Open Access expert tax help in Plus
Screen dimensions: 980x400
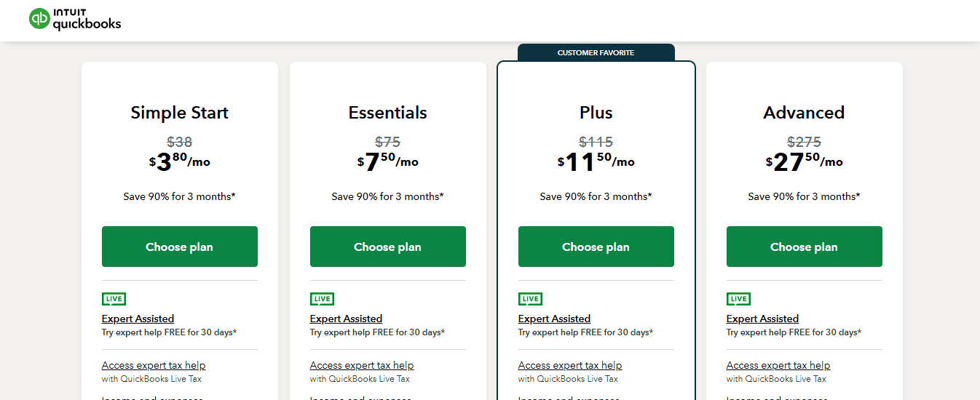pos(570,365)
